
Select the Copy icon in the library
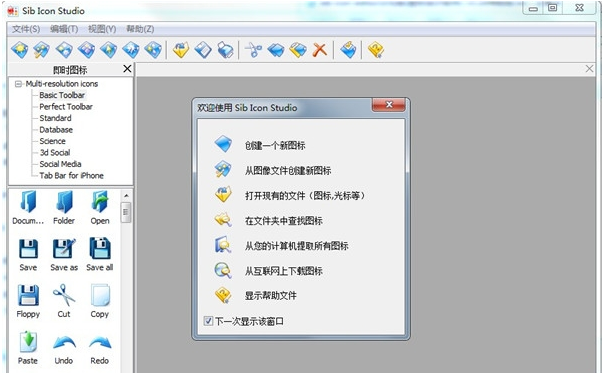[100, 302]
